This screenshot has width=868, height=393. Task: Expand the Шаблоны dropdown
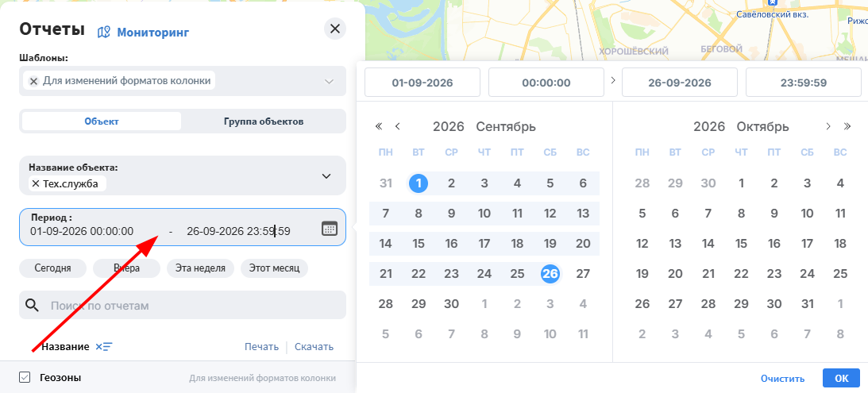(329, 81)
